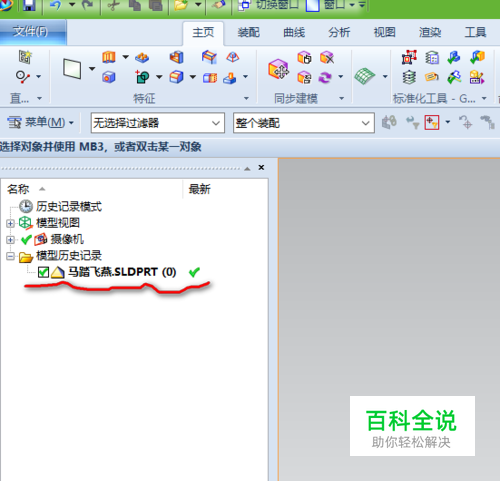Click the Edge Blend icon

click(x=176, y=77)
